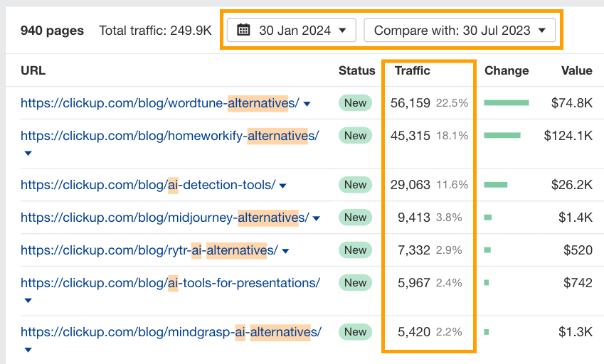The image size is (604, 364).
Task: Sort by the Change column header
Action: (x=507, y=70)
